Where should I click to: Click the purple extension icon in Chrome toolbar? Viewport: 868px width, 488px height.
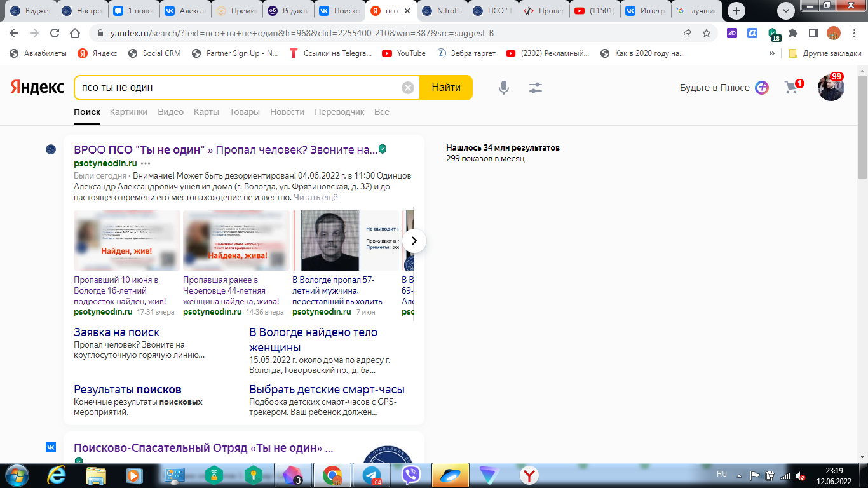click(732, 33)
